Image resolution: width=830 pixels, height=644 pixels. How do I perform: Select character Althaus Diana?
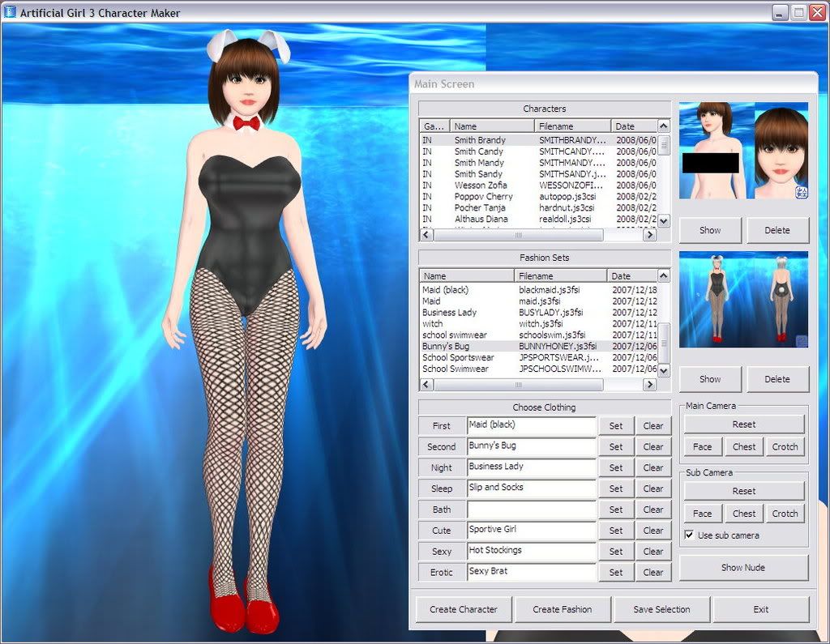point(539,219)
